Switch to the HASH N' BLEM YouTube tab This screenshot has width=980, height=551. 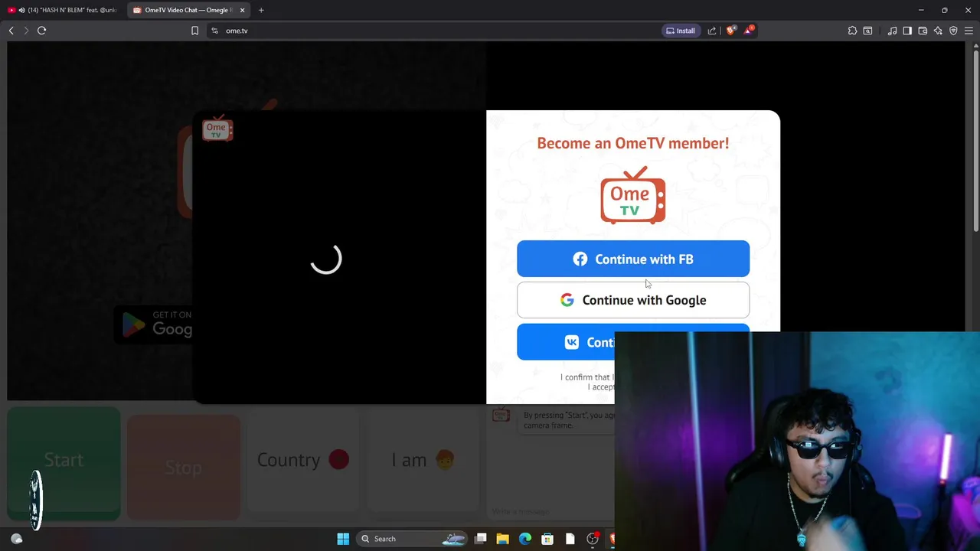pyautogui.click(x=62, y=10)
